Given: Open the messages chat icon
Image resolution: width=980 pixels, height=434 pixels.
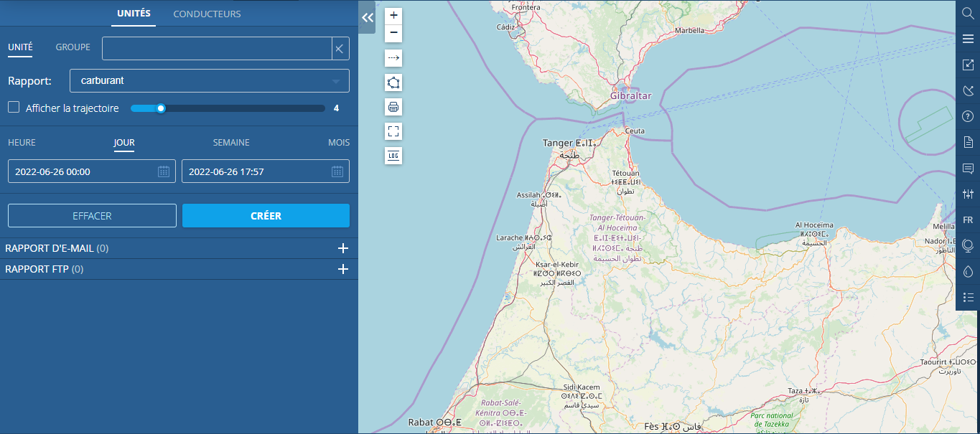Looking at the screenshot, I should click(968, 169).
